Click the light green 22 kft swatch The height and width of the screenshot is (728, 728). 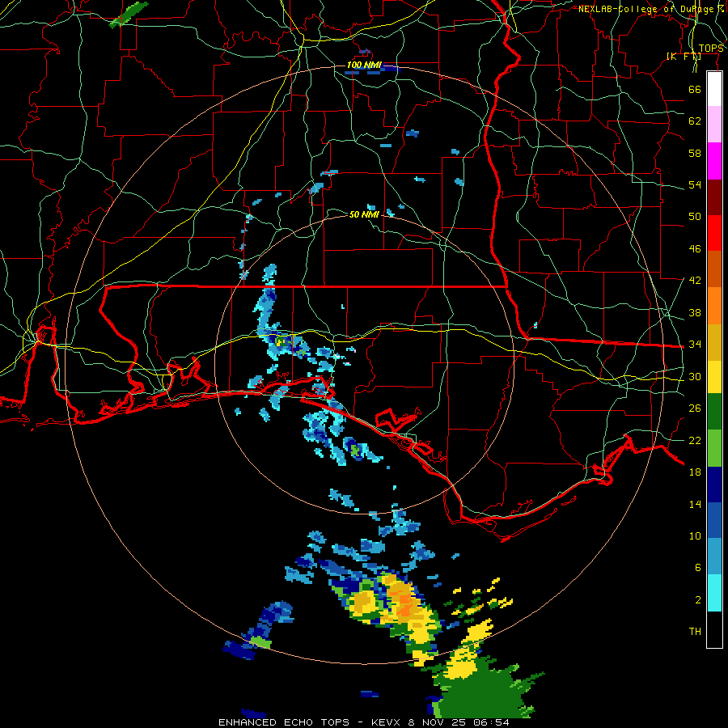pyautogui.click(x=714, y=448)
